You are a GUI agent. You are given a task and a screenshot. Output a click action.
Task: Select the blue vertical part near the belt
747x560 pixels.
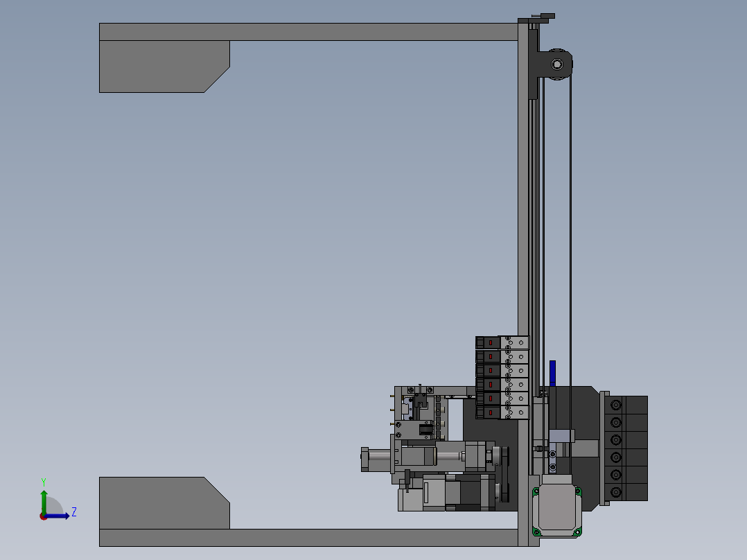tap(553, 373)
